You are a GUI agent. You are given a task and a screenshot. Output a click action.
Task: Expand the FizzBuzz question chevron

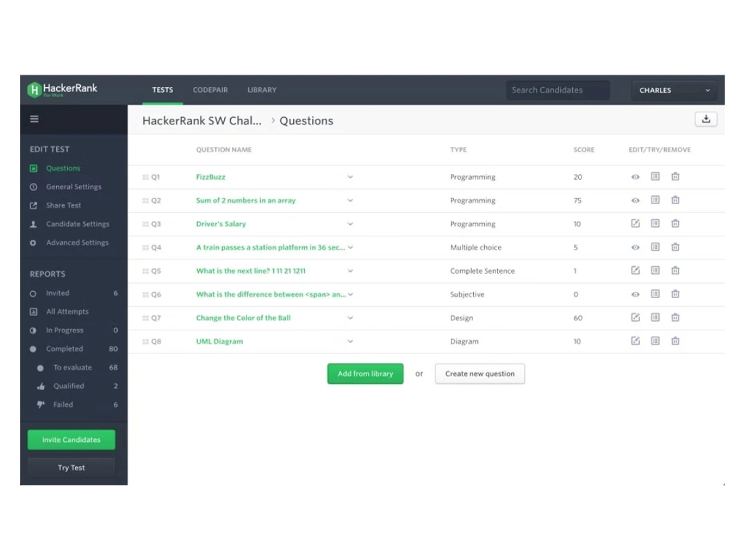(x=350, y=177)
